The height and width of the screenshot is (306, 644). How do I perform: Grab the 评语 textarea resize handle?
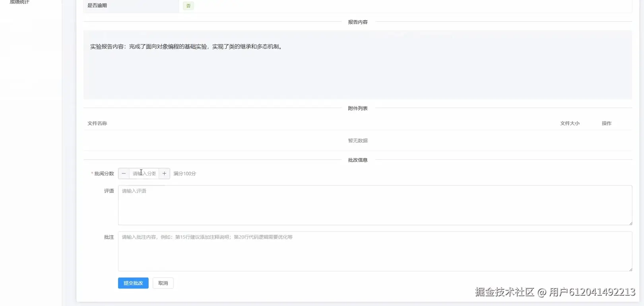(x=630, y=223)
